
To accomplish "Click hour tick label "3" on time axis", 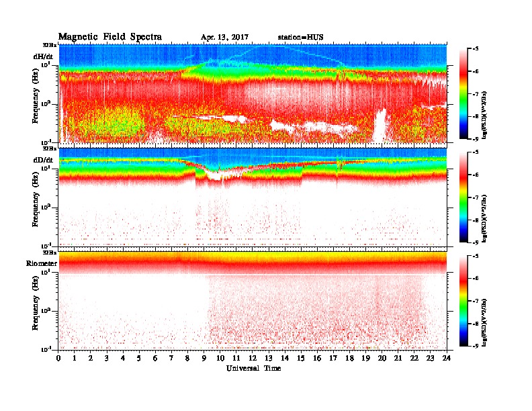I will coord(107,359).
